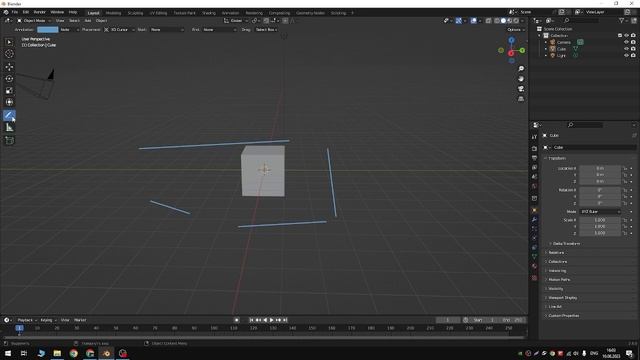Select the Rotate tool

[x=9, y=78]
